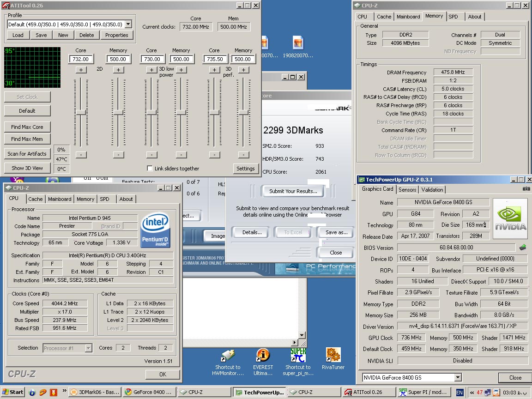The width and height of the screenshot is (532, 399).
Task: Expand quick launch overflow chevron
Action: (64, 391)
